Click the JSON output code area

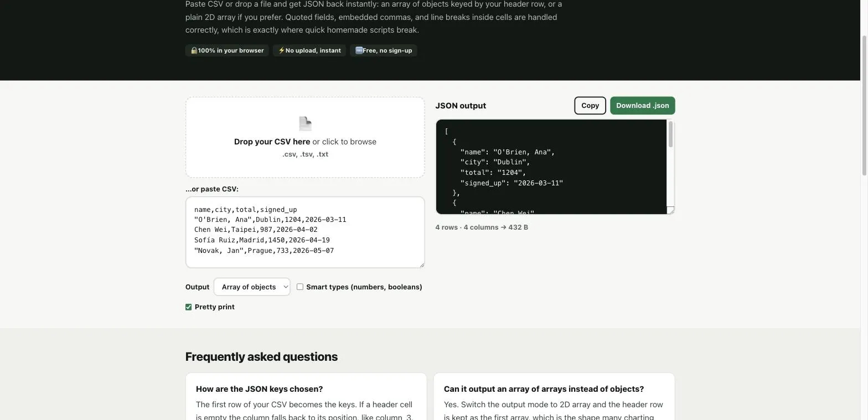(x=551, y=167)
